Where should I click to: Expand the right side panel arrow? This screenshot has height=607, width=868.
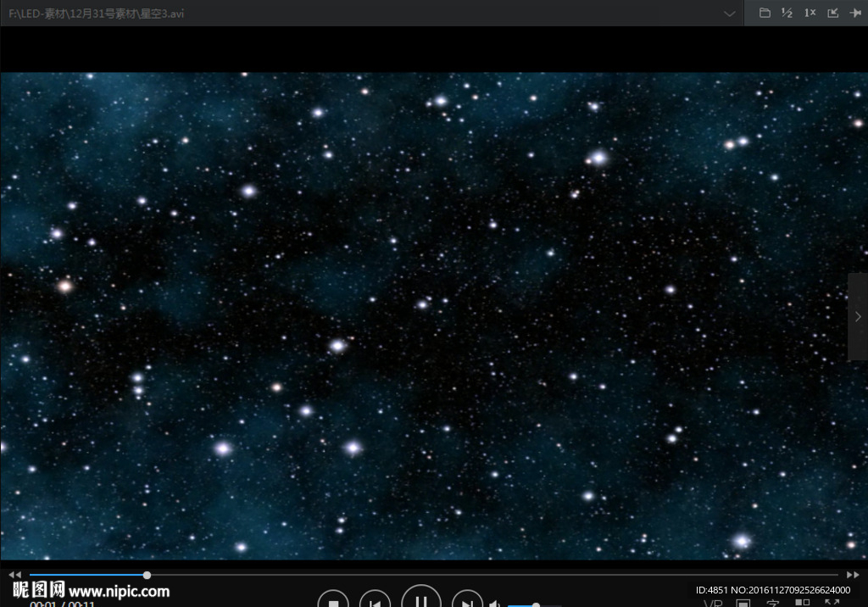858,316
